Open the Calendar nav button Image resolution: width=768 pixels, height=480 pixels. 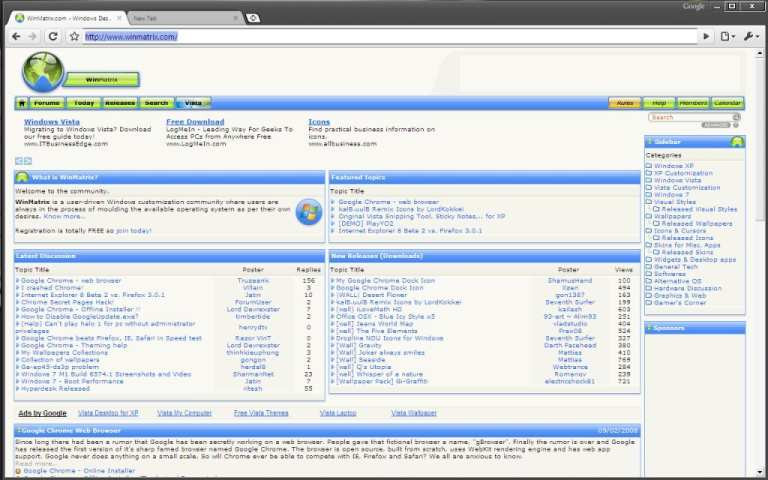pyautogui.click(x=727, y=103)
